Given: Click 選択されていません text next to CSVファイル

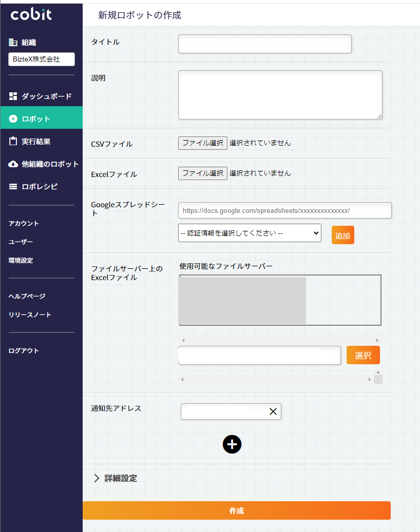Looking at the screenshot, I should tap(260, 143).
